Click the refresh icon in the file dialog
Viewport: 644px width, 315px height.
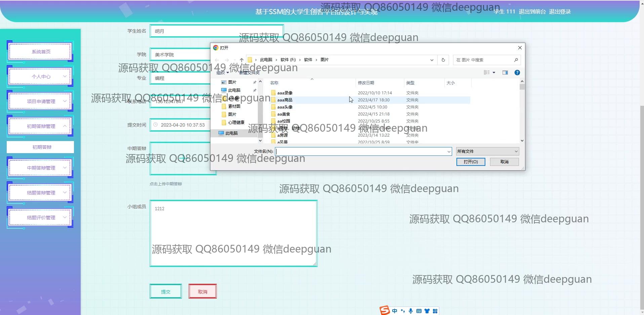(x=443, y=60)
